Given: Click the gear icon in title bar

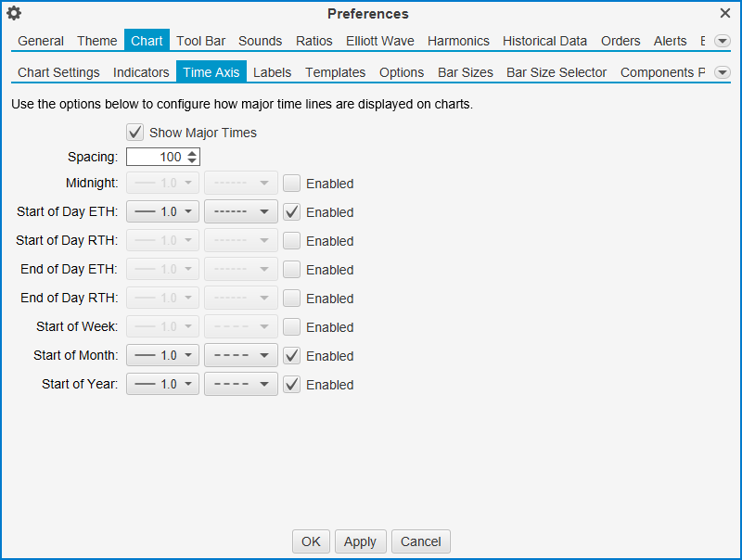Looking at the screenshot, I should pyautogui.click(x=14, y=13).
